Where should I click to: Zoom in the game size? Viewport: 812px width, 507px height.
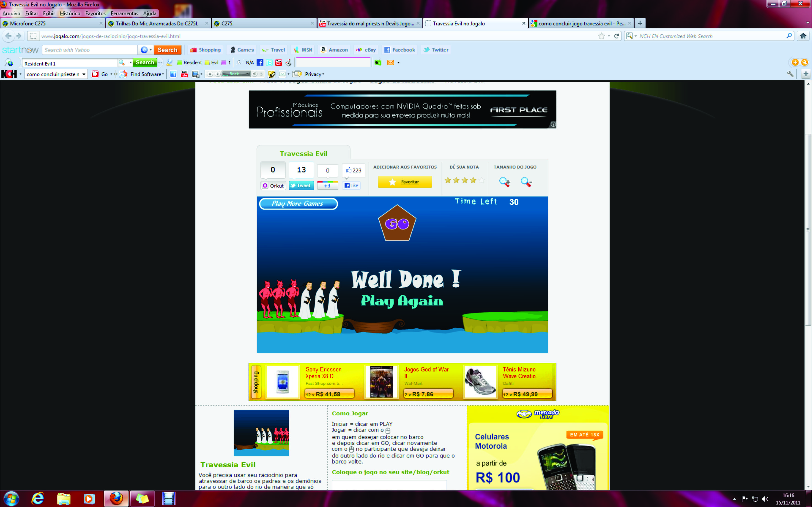505,182
